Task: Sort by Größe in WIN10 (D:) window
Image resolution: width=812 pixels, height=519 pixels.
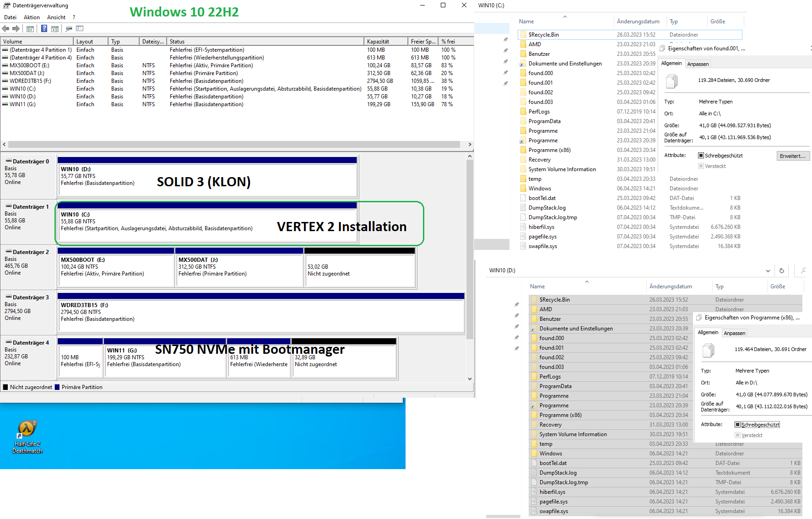Action: click(x=785, y=287)
